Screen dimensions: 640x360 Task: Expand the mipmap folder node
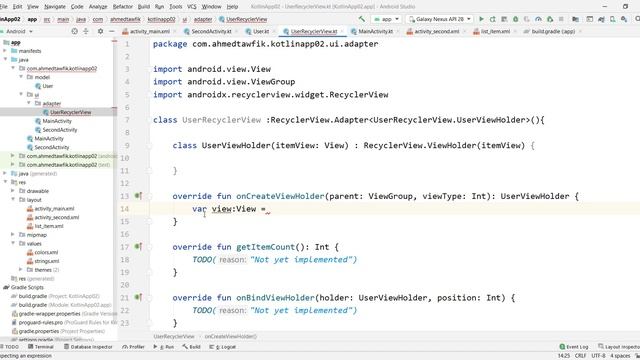tap(13, 235)
